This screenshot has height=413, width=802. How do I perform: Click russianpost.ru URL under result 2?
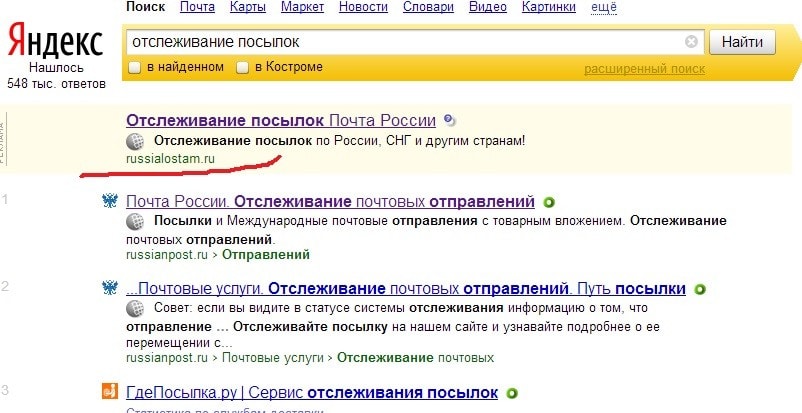click(167, 358)
